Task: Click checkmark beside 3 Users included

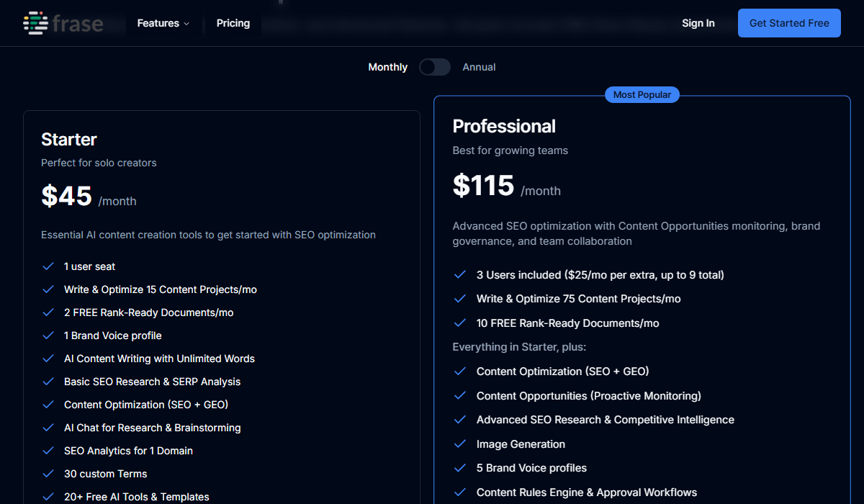Action: click(460, 275)
